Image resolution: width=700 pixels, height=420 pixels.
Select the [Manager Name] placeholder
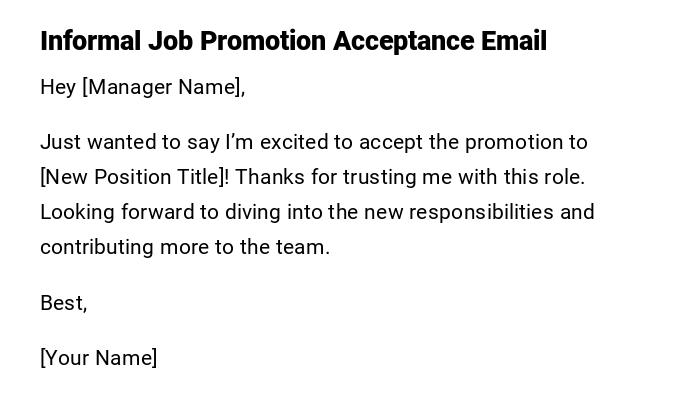pyautogui.click(x=163, y=88)
